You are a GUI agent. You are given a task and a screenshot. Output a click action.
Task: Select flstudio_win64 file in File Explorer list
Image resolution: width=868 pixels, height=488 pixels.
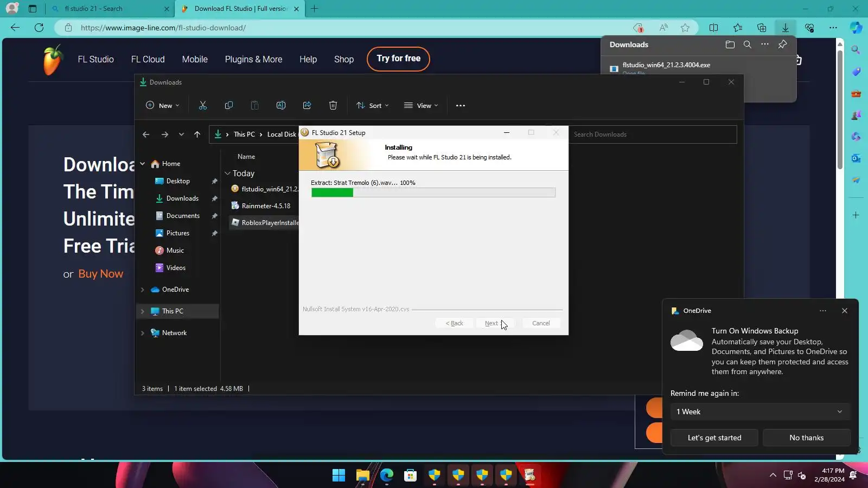pyautogui.click(x=264, y=189)
